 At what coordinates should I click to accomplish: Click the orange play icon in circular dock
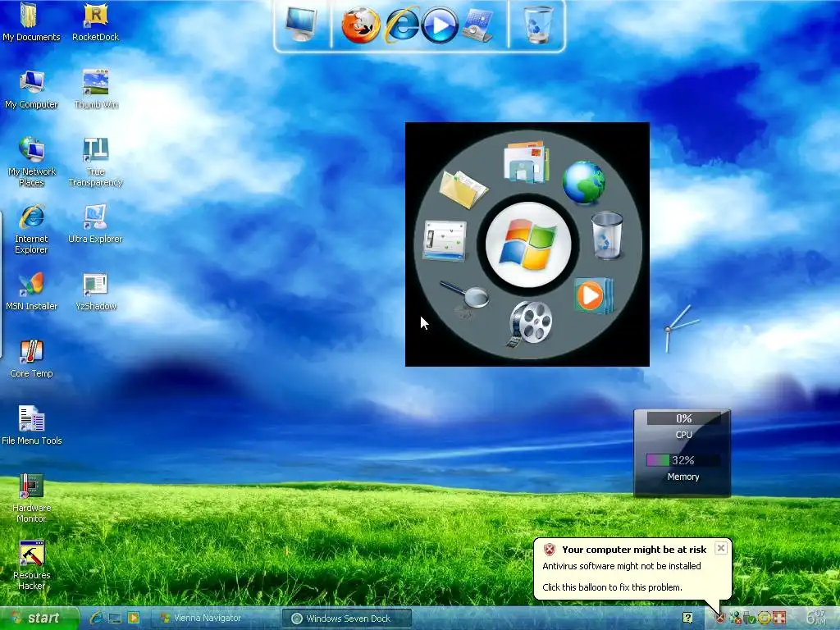[x=592, y=295]
